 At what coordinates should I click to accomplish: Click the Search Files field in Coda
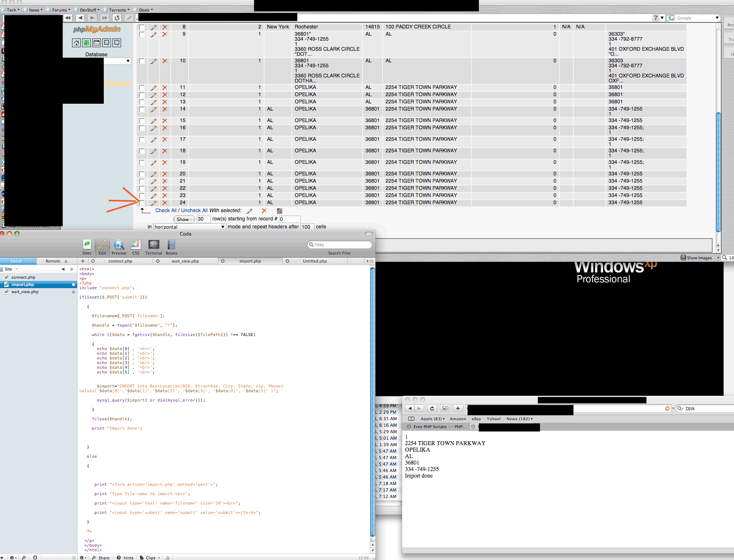point(339,245)
